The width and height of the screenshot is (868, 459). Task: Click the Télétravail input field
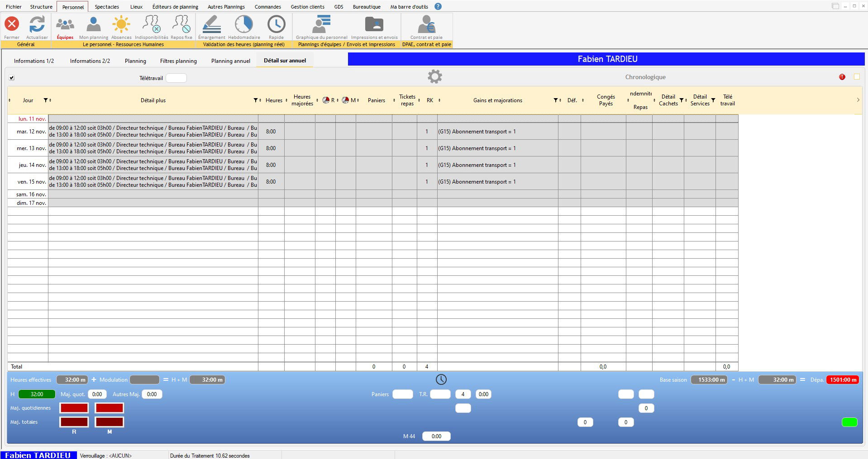pos(176,78)
